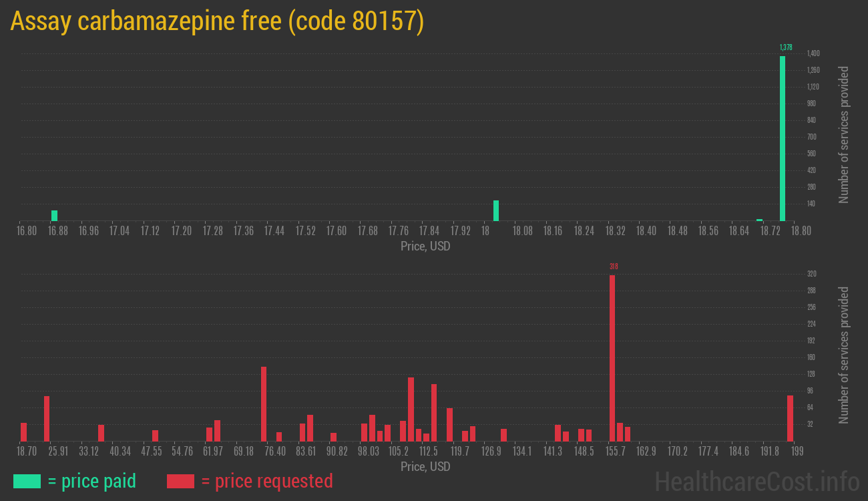Click the tallest red bar labeled 318

point(612,358)
